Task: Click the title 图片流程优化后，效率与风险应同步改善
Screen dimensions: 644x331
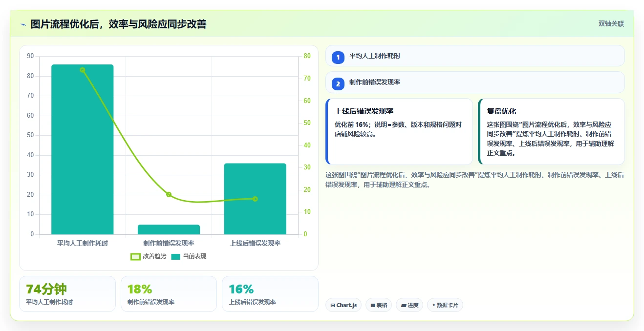Action: point(118,24)
